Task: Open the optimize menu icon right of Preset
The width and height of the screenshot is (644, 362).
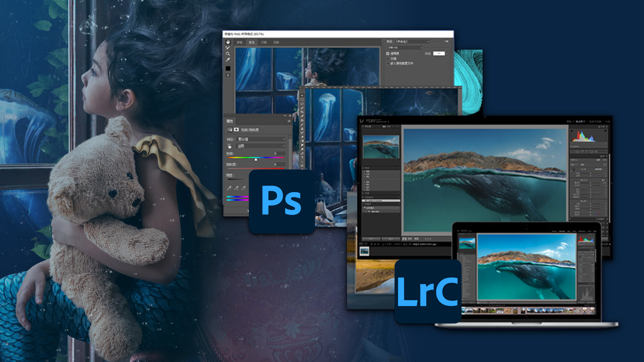Action: pos(446,41)
